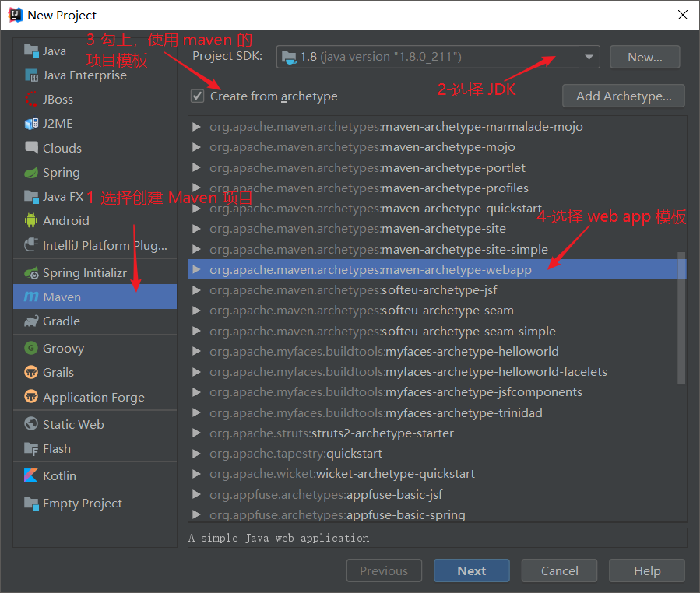Open Help button

[x=646, y=570]
